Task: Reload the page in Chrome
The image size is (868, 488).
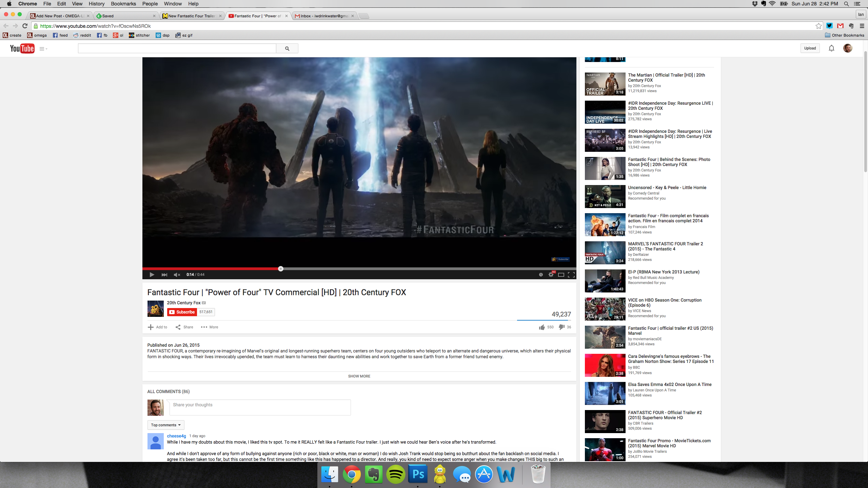Action: pyautogui.click(x=25, y=26)
